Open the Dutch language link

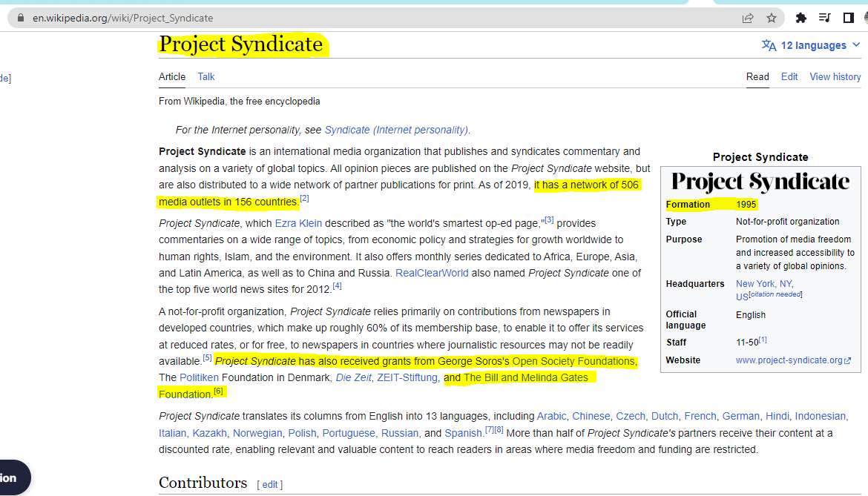click(x=664, y=417)
